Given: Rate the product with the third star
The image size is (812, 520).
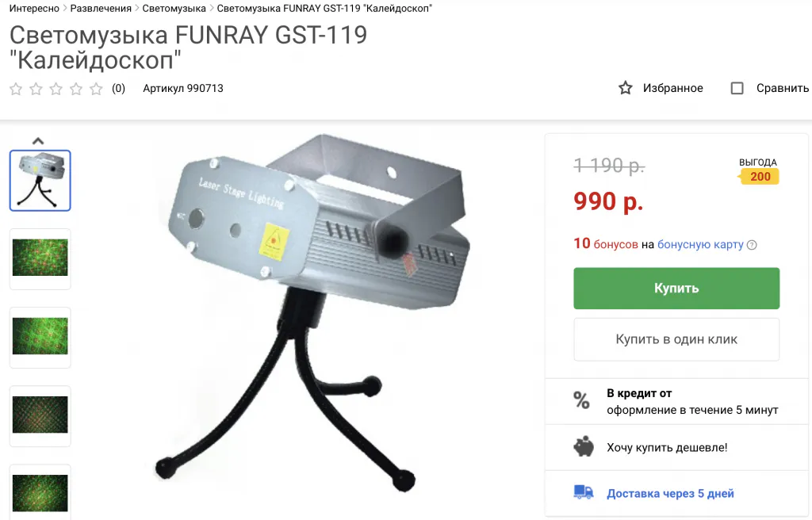Looking at the screenshot, I should pos(56,89).
